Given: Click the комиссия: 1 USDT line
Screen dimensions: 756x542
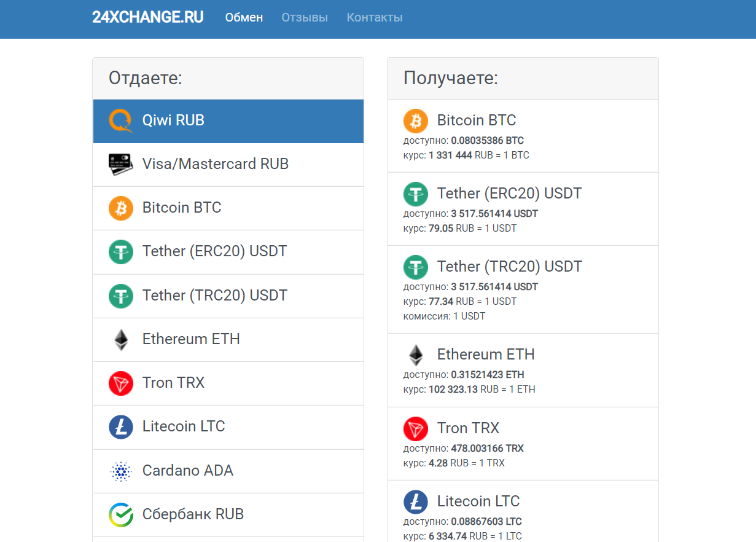Looking at the screenshot, I should coord(444,316).
